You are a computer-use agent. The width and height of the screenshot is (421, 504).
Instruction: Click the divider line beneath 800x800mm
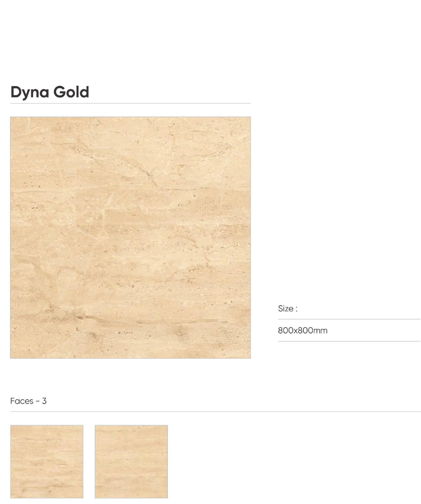[349, 341]
